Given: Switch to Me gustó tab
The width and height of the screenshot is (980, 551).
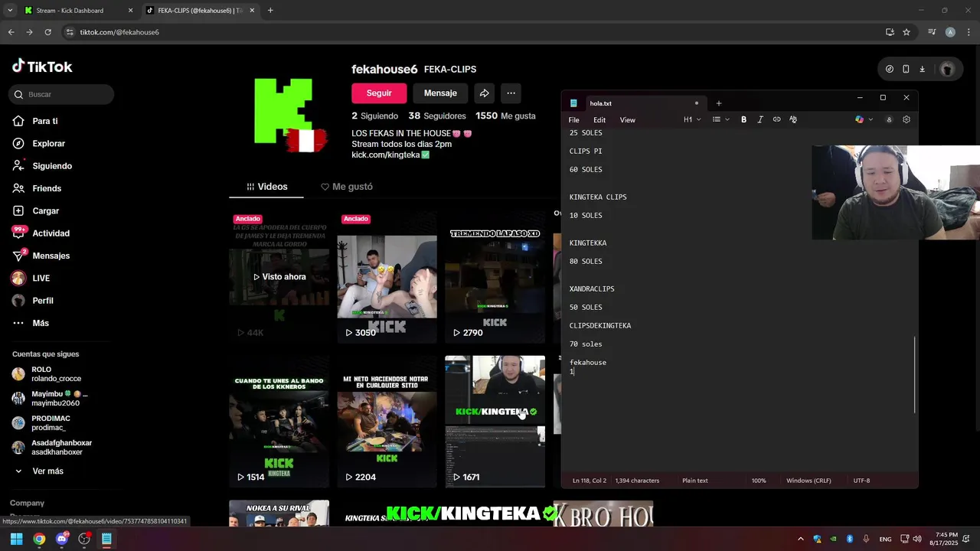Looking at the screenshot, I should [347, 187].
